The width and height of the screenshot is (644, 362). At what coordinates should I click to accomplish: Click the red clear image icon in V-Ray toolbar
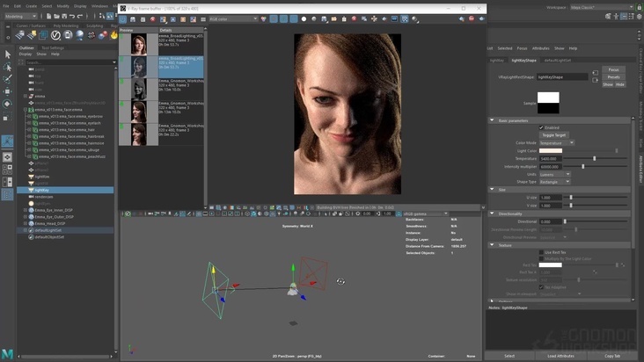(x=153, y=19)
